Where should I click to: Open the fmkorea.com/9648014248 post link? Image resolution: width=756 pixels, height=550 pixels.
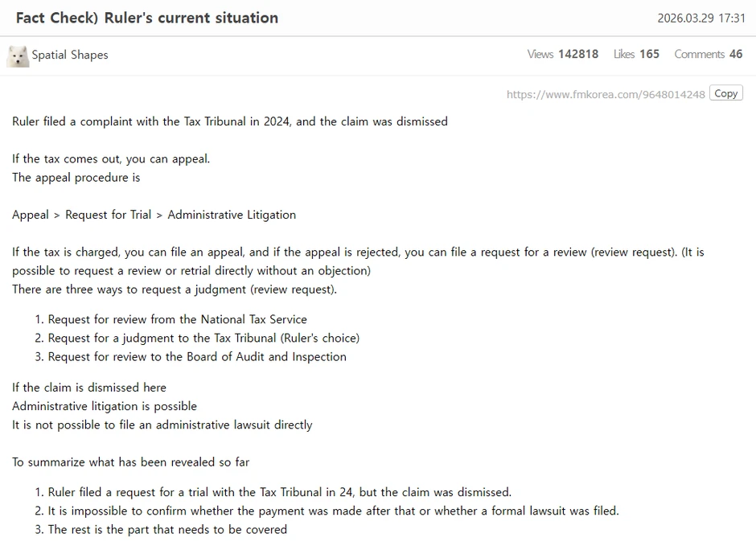[x=606, y=94]
